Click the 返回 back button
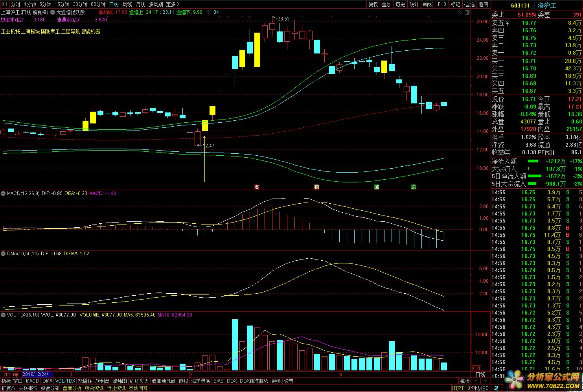 (x=484, y=4)
